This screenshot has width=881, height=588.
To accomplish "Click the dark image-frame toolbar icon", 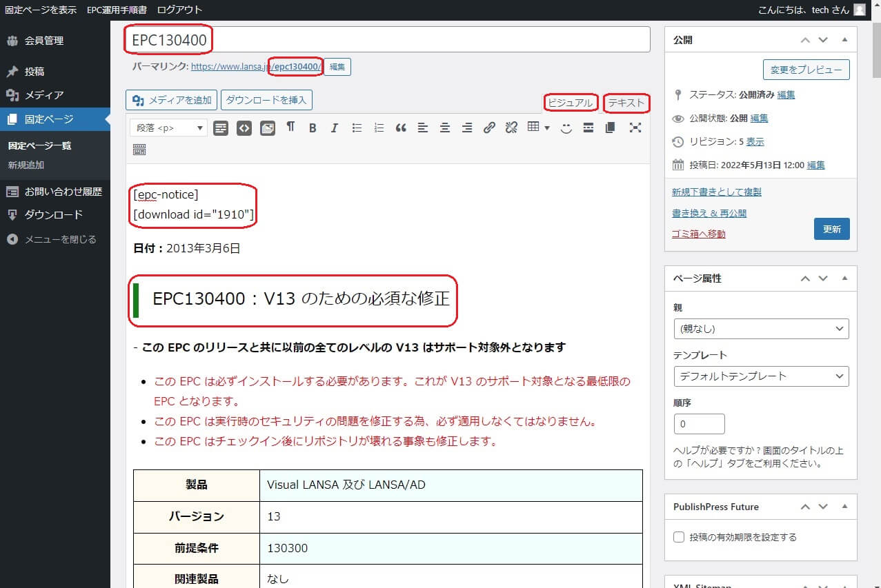I will tap(268, 128).
